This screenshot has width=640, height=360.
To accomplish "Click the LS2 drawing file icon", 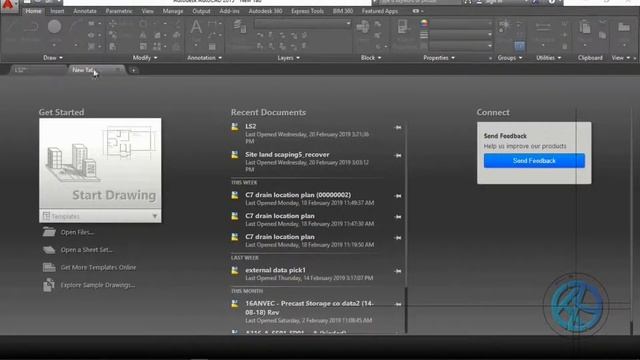I will [x=235, y=127].
